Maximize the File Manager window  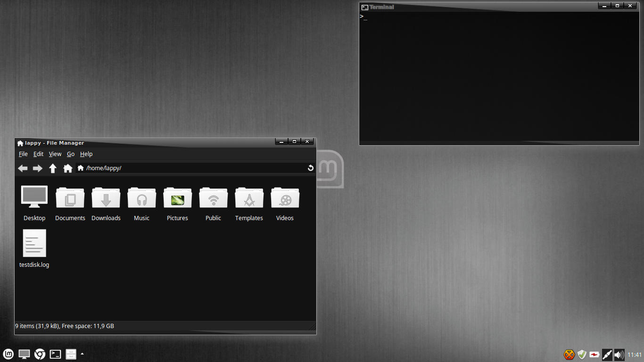(x=295, y=141)
